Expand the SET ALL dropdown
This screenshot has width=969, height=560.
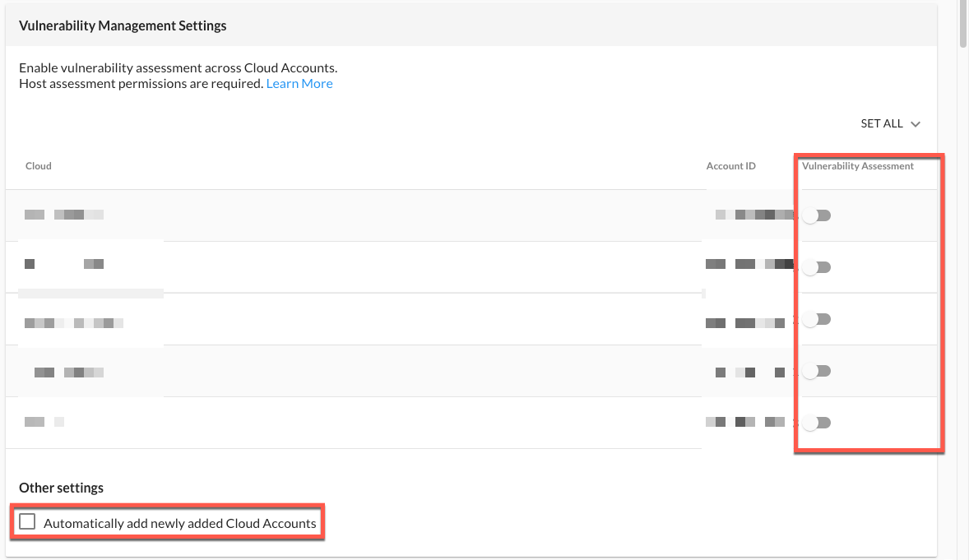click(x=891, y=123)
